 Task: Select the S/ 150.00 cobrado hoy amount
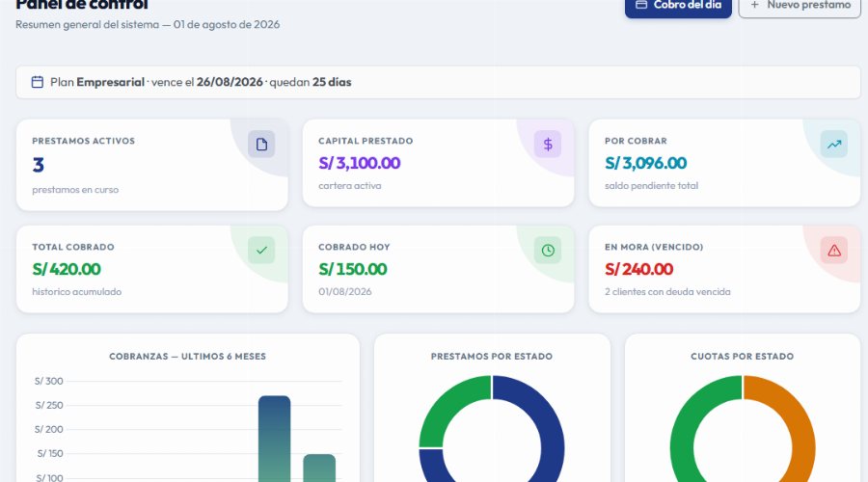pos(353,269)
